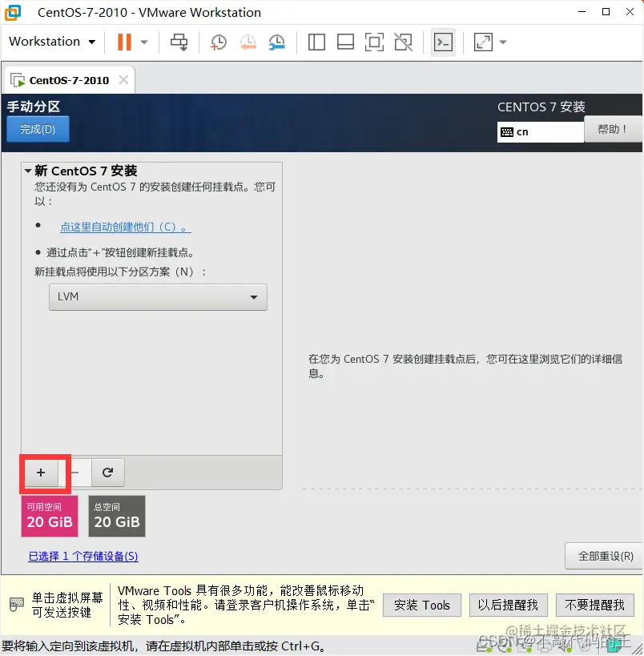Toggle the thumbnail bar view icon
The height and width of the screenshot is (656, 644).
[345, 42]
